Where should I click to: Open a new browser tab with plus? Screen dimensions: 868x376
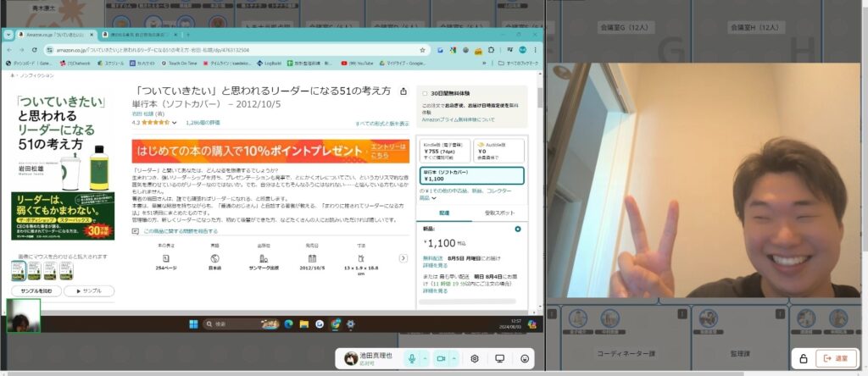click(188, 34)
